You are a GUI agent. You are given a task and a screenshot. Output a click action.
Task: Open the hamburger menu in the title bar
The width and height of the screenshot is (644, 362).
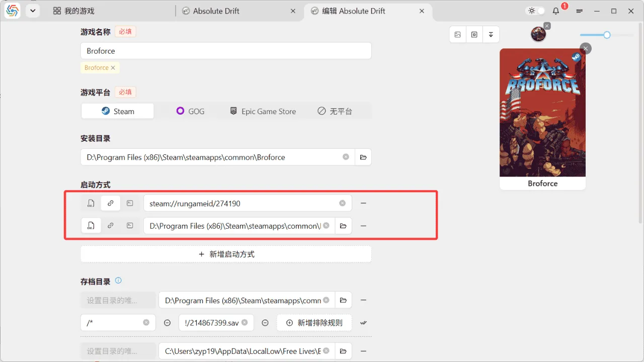click(579, 11)
